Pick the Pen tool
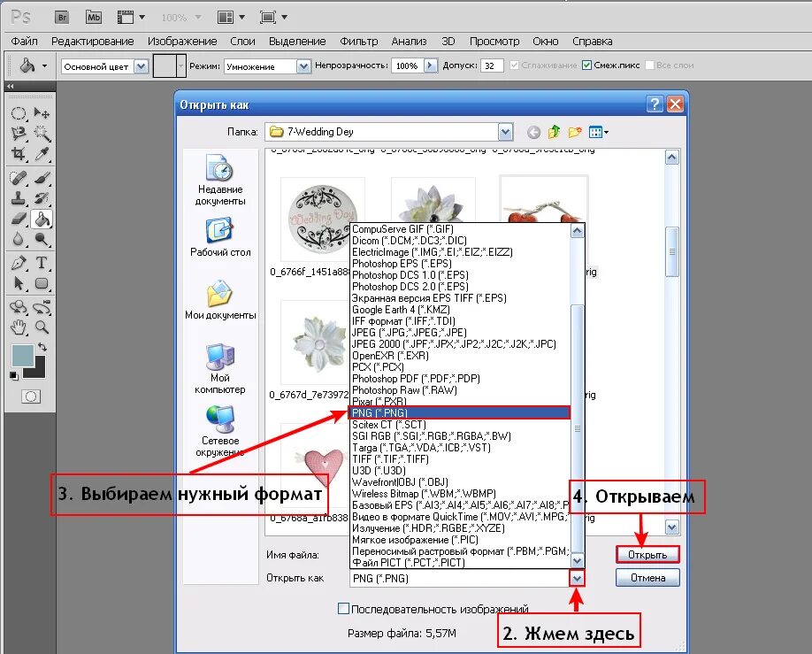This screenshot has height=654, width=812. pos(19,263)
